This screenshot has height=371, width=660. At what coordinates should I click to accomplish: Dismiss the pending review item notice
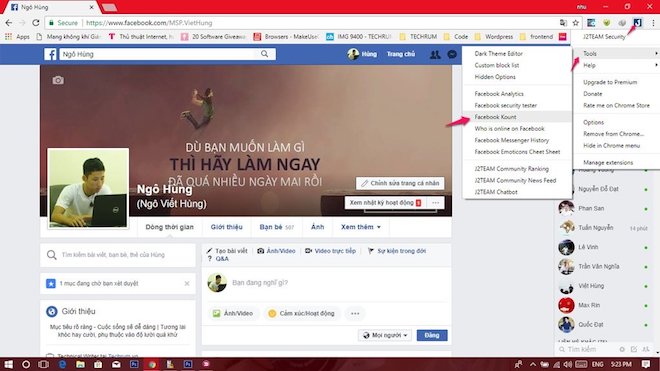[x=187, y=283]
